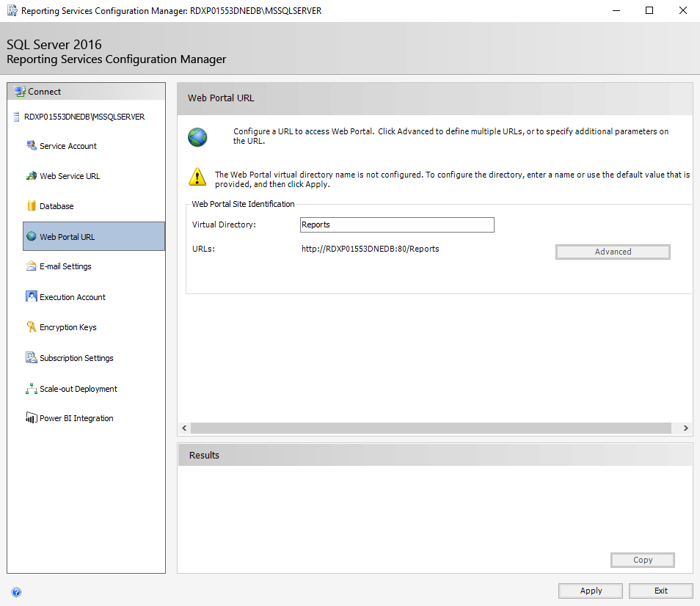Click the Connect label to connect to server
Viewport: 700px width, 606px height.
click(x=44, y=92)
